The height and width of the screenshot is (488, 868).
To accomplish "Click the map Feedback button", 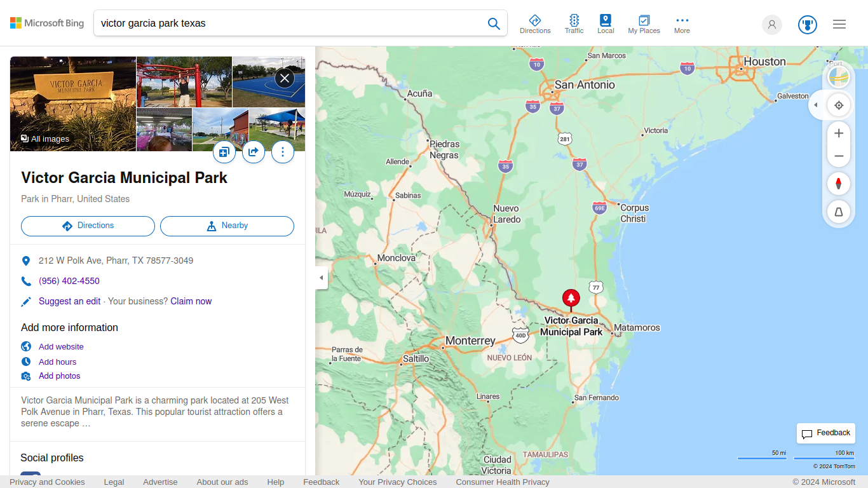I will (826, 433).
